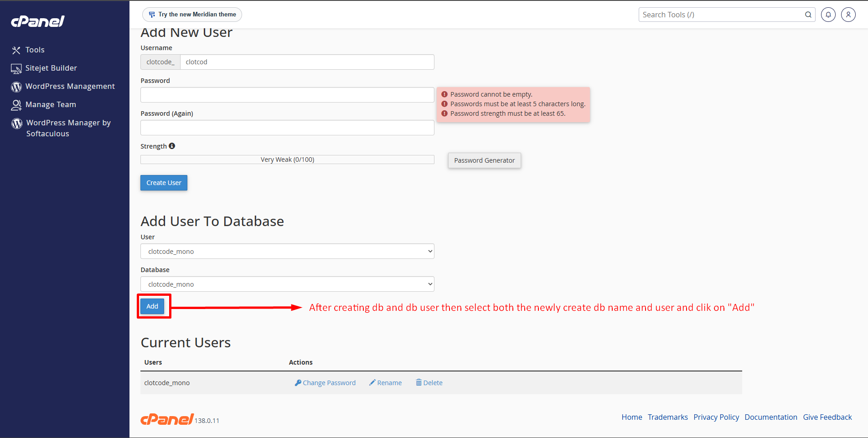Screen dimensions: 868x438
Task: Delete user clotcode_mono
Action: click(x=429, y=383)
